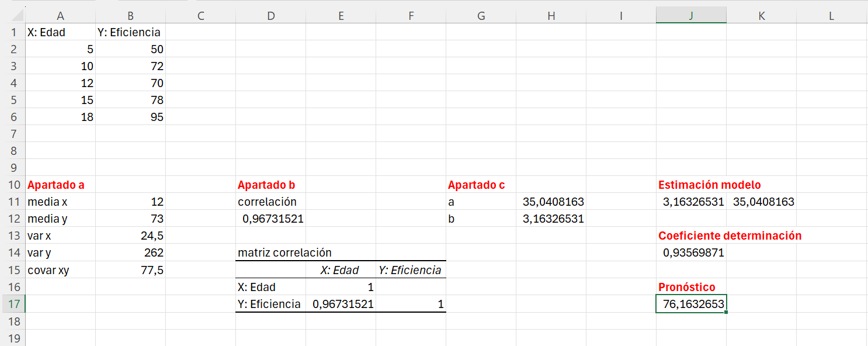This screenshot has height=346, width=868.
Task: Select the 'Y: Eficiencia' cell in column B
Action: point(129,32)
